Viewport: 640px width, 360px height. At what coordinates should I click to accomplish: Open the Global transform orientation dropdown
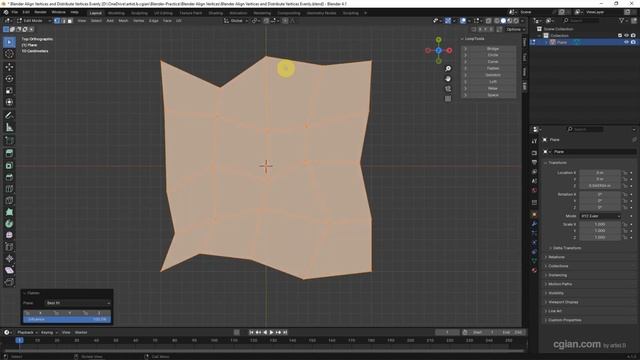[236, 20]
